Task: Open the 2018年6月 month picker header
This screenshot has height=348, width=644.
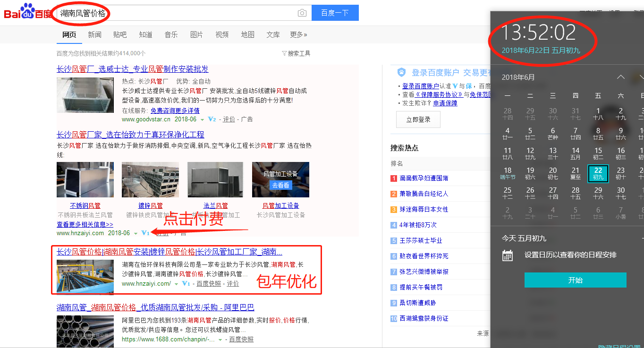Action: pos(518,77)
